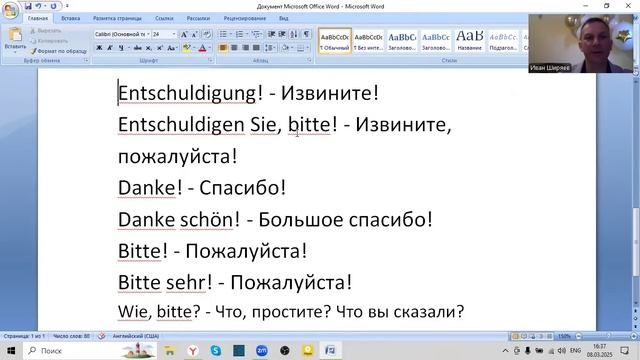Viewport: 640px width, 360px height.
Task: Apply the Без интервала style
Action: pos(369,41)
